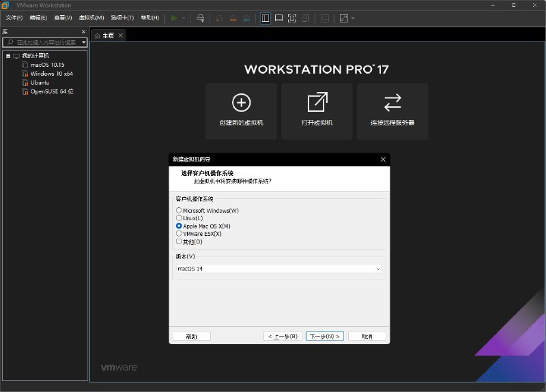Viewport: 546px width, 392px height.
Task: Click the full screen mode icon
Action: [292, 18]
